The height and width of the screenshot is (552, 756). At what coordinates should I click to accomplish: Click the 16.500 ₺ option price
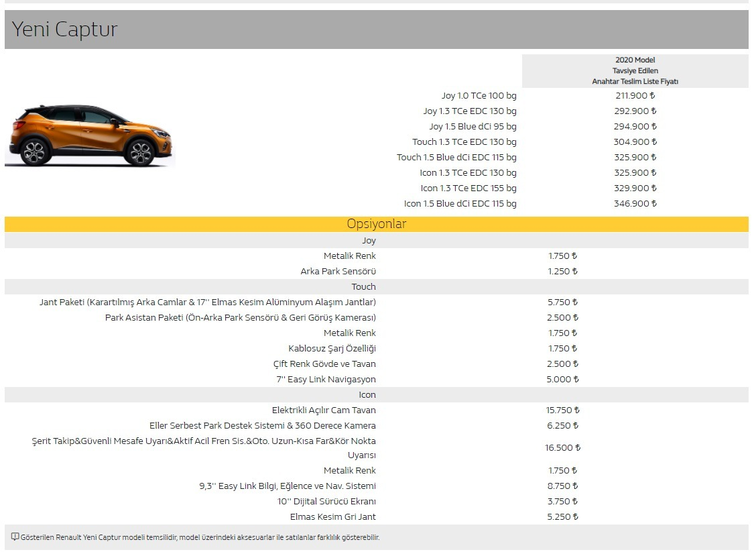point(562,448)
